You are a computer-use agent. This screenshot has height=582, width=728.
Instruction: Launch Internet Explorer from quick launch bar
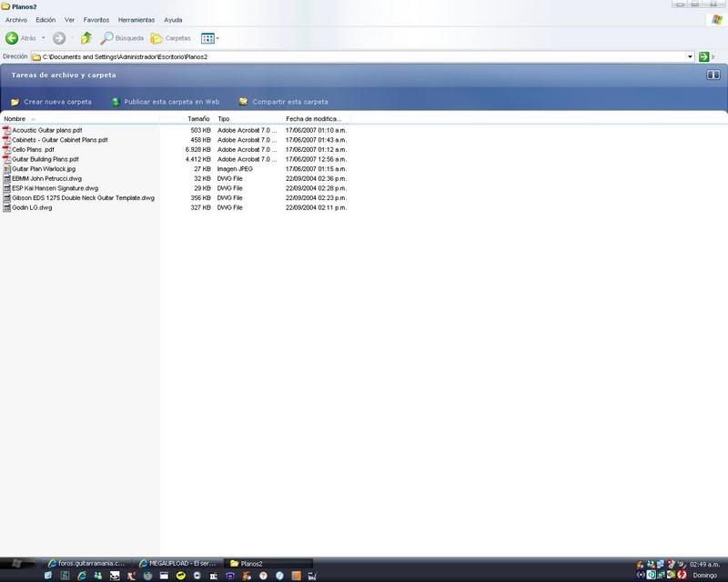tap(82, 576)
